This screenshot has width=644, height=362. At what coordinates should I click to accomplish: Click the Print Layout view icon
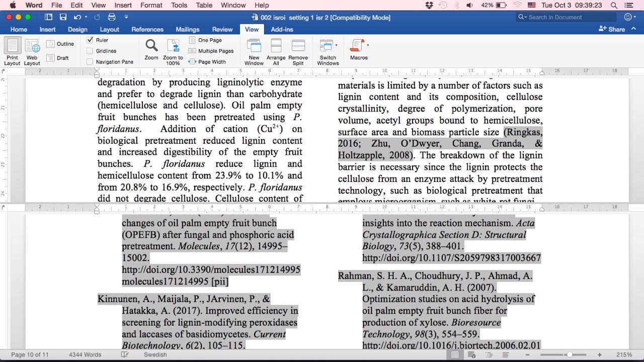[x=13, y=46]
